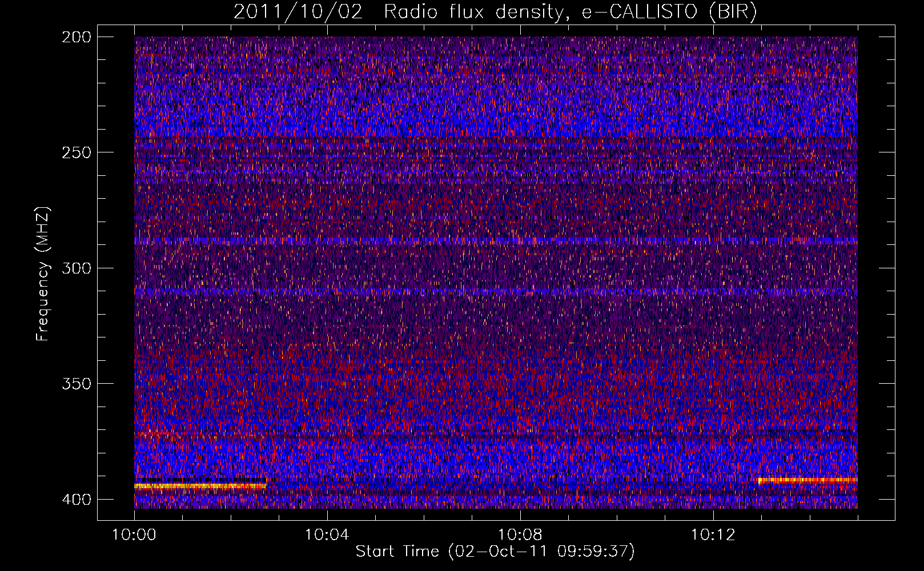Click the 10:04 time tick label
Image resolution: width=924 pixels, height=571 pixels.
[x=327, y=534]
